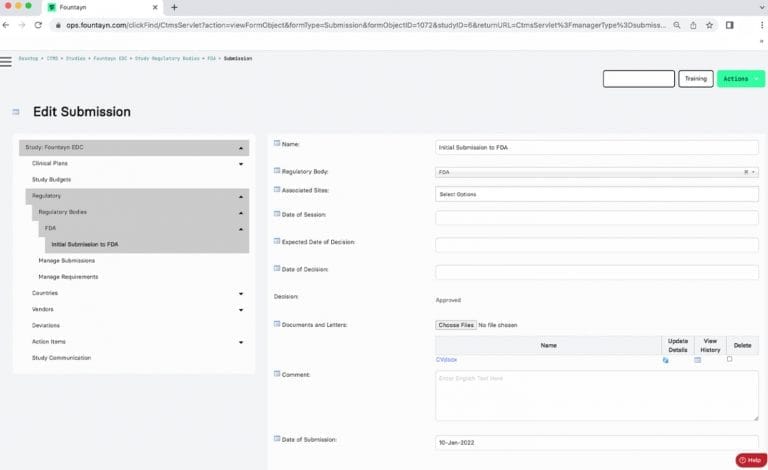
Task: Bookmark this page with the star icon
Action: [x=709, y=25]
